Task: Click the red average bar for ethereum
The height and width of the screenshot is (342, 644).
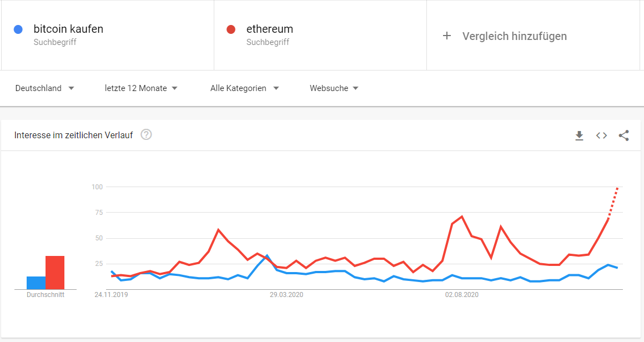Action: [55, 273]
